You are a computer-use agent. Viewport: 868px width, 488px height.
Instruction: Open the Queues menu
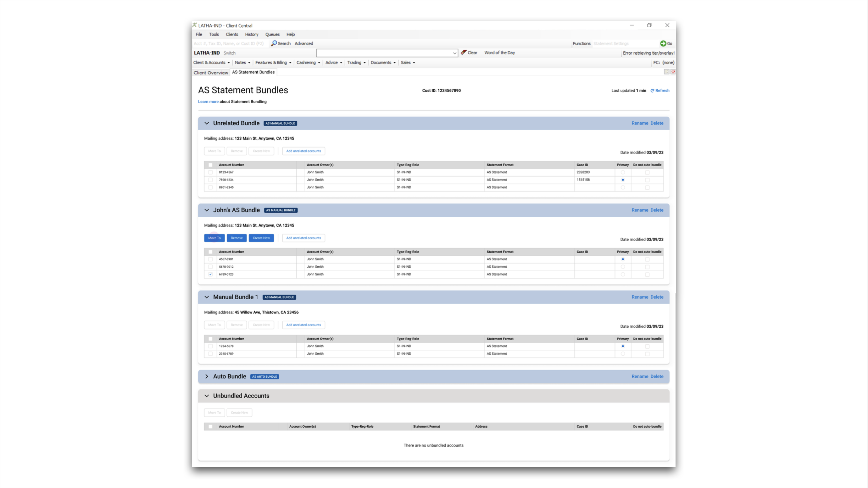click(272, 34)
